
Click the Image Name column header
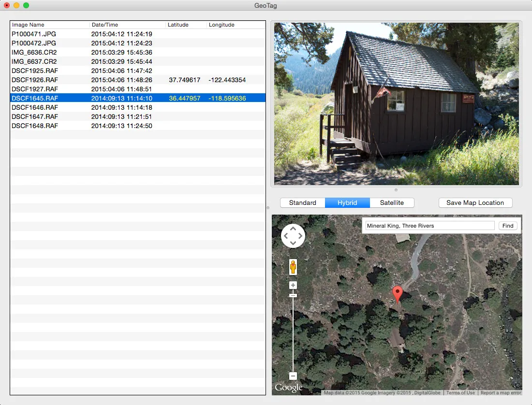pyautogui.click(x=30, y=25)
